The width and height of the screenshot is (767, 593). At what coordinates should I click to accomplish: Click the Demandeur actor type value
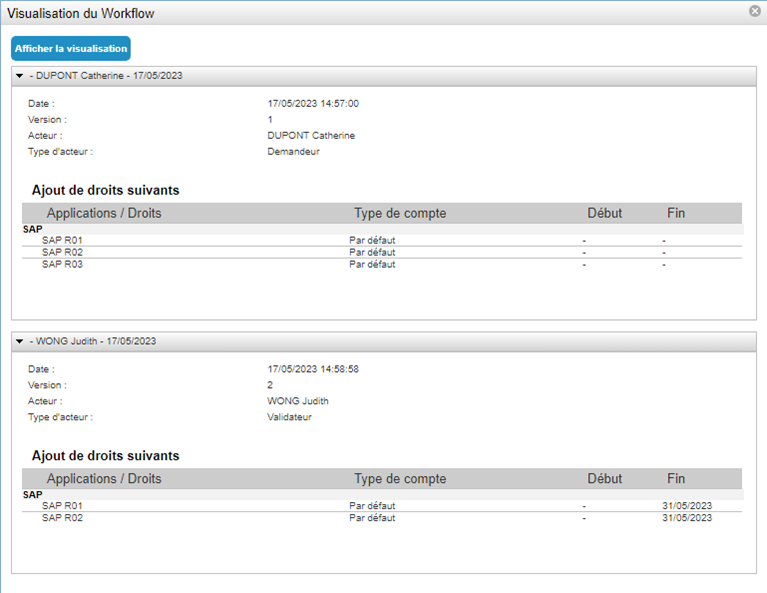(293, 152)
